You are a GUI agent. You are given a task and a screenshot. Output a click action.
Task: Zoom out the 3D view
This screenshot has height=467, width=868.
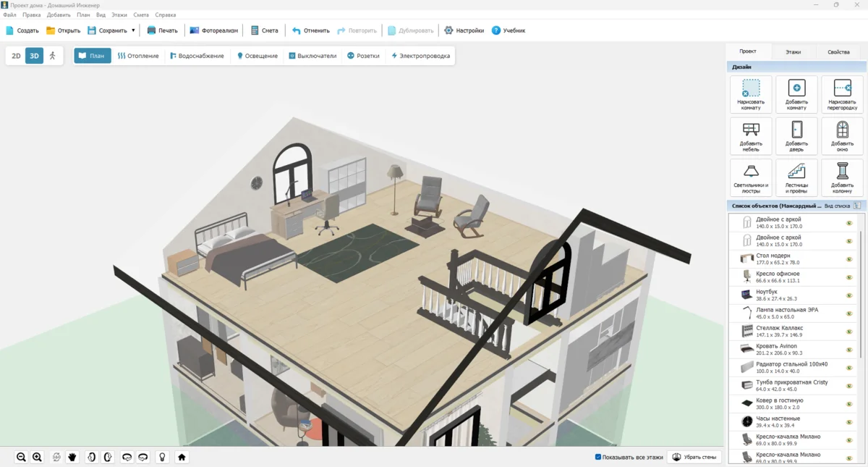coord(21,457)
